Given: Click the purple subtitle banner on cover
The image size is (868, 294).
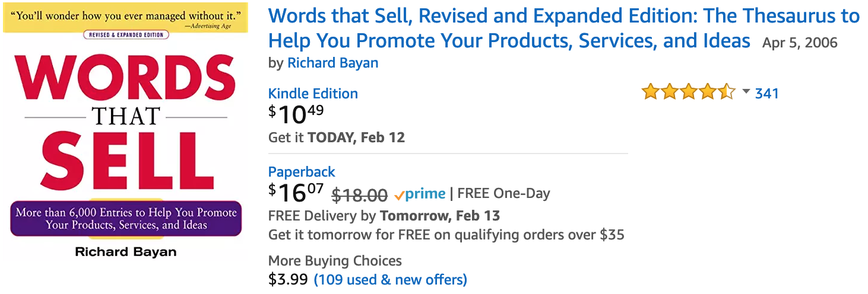Looking at the screenshot, I should (x=126, y=218).
